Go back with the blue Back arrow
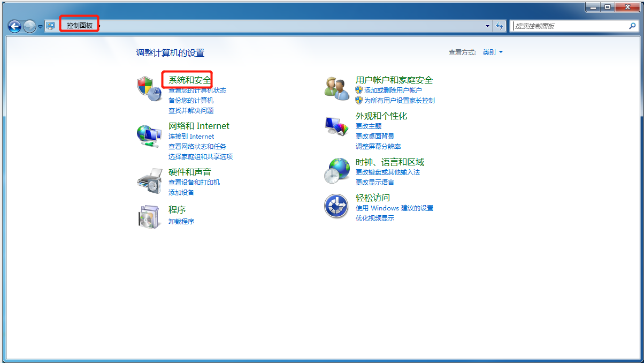The height and width of the screenshot is (363, 644). tap(15, 26)
